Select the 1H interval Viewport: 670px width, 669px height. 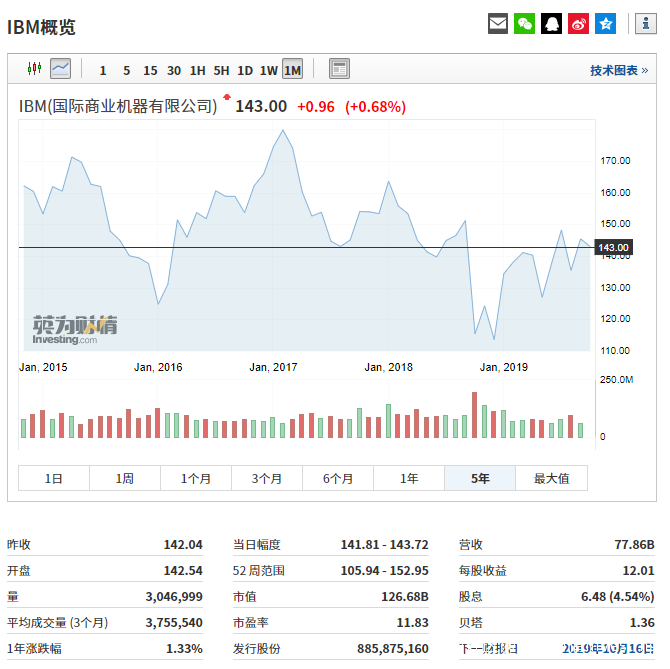pyautogui.click(x=197, y=70)
